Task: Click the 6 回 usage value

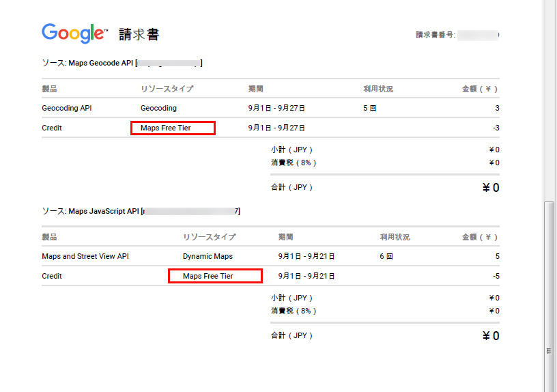Action: pos(386,256)
